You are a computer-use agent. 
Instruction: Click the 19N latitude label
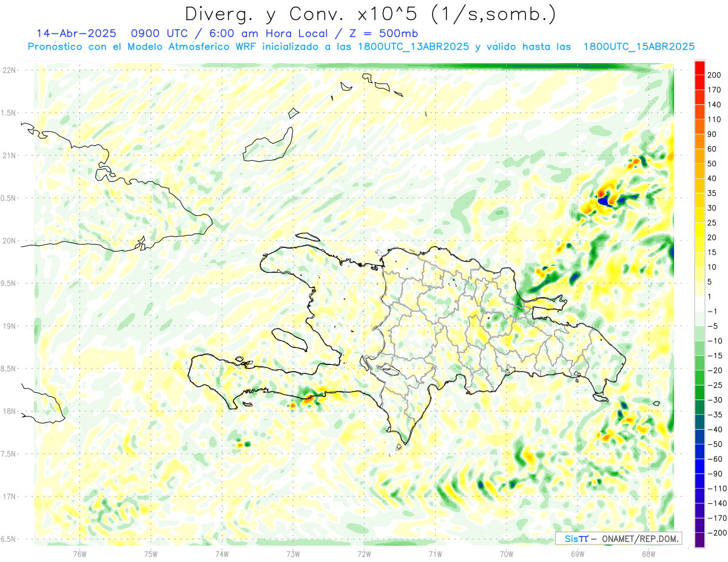click(9, 326)
